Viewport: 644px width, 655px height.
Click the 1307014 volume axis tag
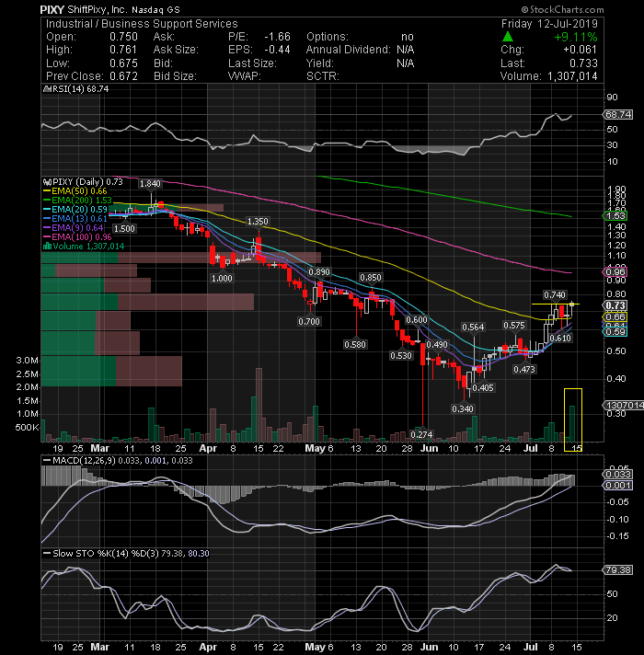coord(623,405)
